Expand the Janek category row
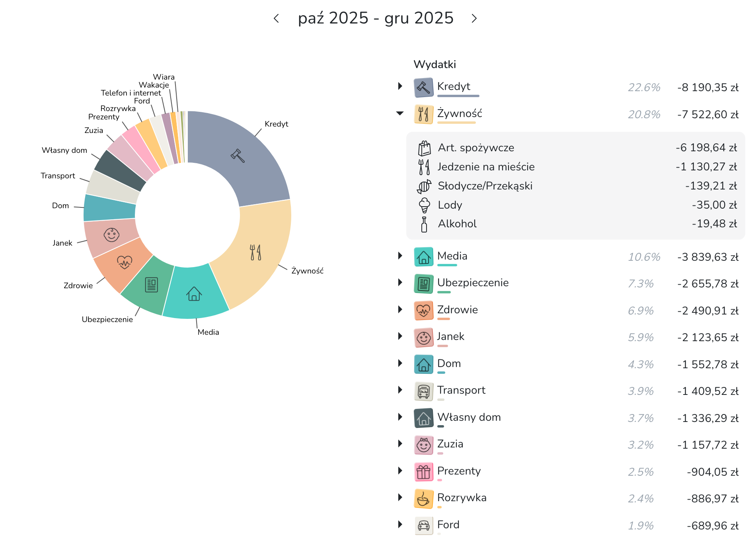 [400, 336]
